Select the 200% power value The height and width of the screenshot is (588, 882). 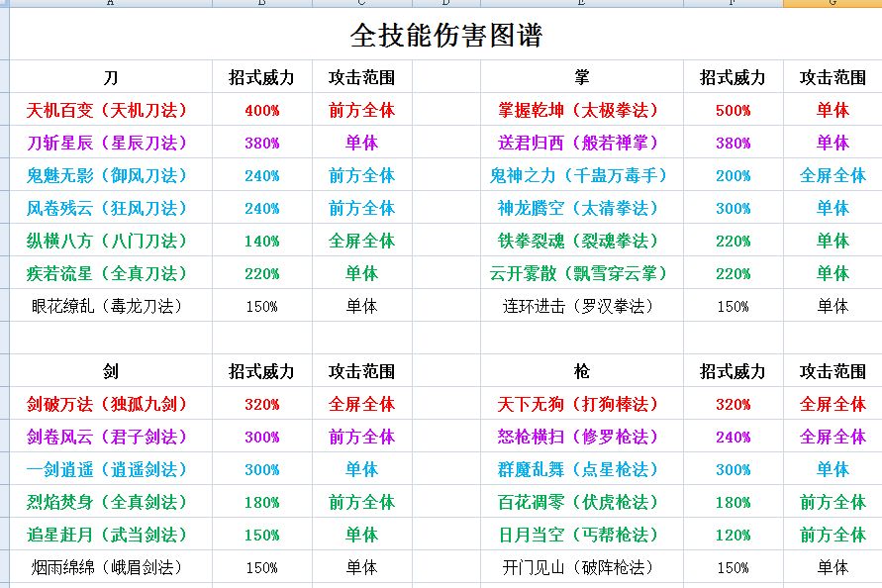(x=733, y=175)
